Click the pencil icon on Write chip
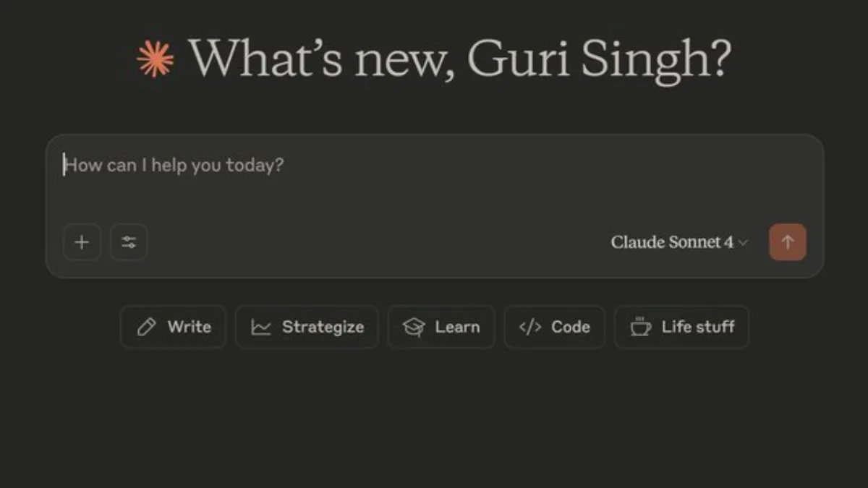Image resolution: width=868 pixels, height=488 pixels. [x=147, y=328]
